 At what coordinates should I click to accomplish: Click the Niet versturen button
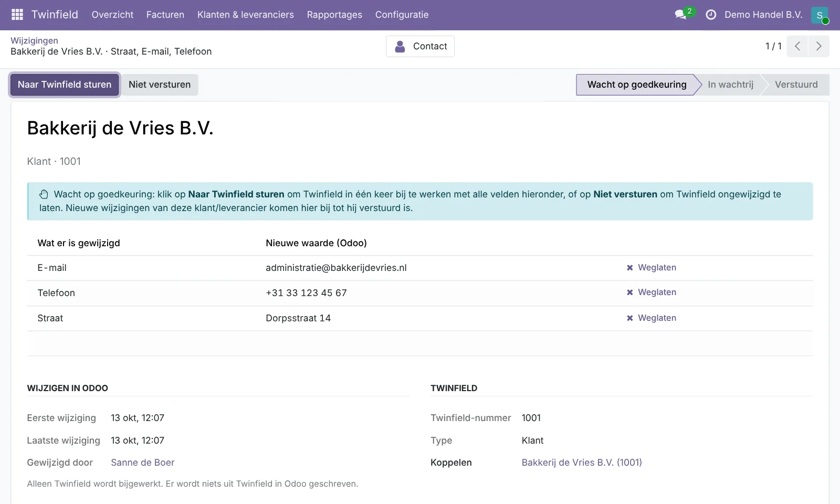click(x=160, y=85)
